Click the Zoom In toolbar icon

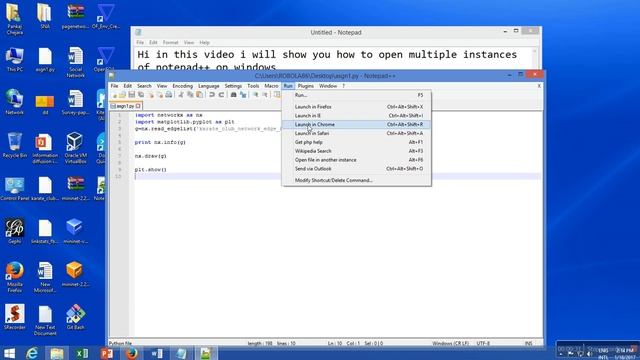(255, 95)
